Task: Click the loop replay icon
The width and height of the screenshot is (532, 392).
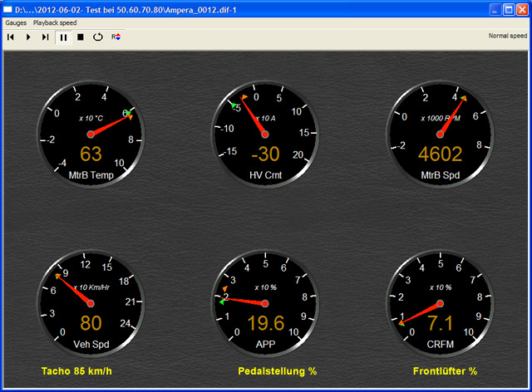Action: [x=97, y=37]
